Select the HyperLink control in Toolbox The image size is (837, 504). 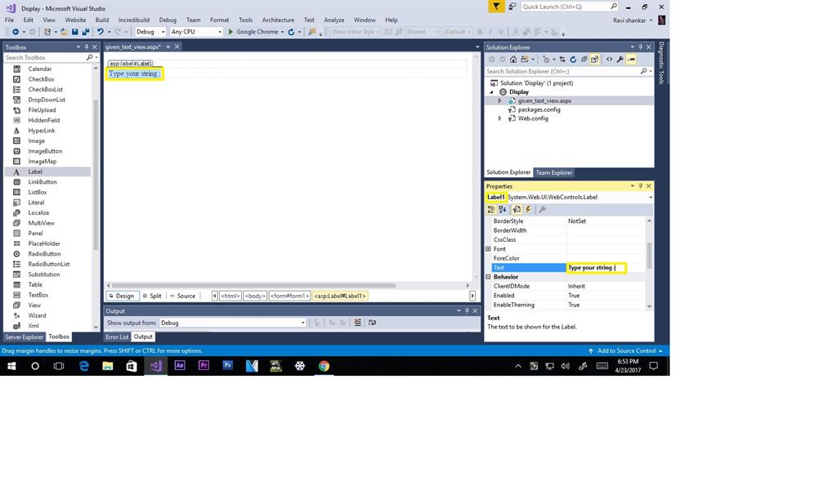(41, 131)
